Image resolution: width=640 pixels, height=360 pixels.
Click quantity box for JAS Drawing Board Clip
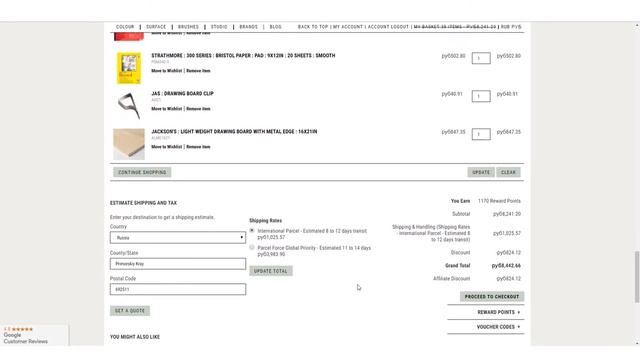481,96
